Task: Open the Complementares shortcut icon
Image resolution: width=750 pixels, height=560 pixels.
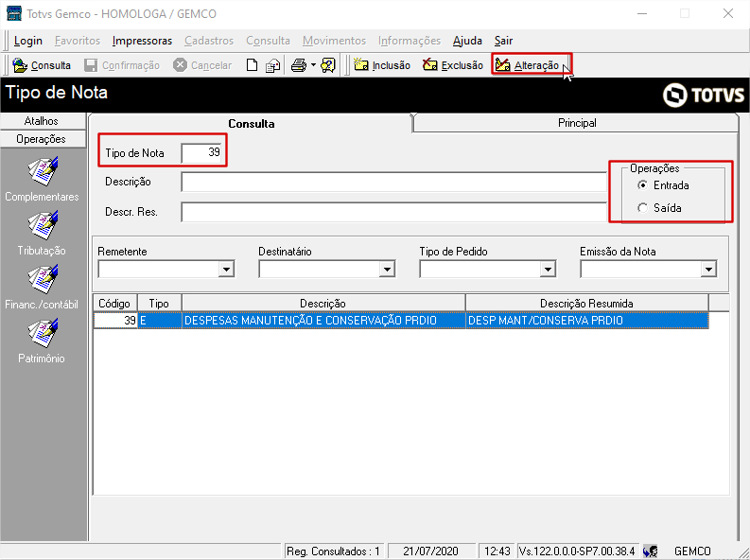Action: point(43,171)
